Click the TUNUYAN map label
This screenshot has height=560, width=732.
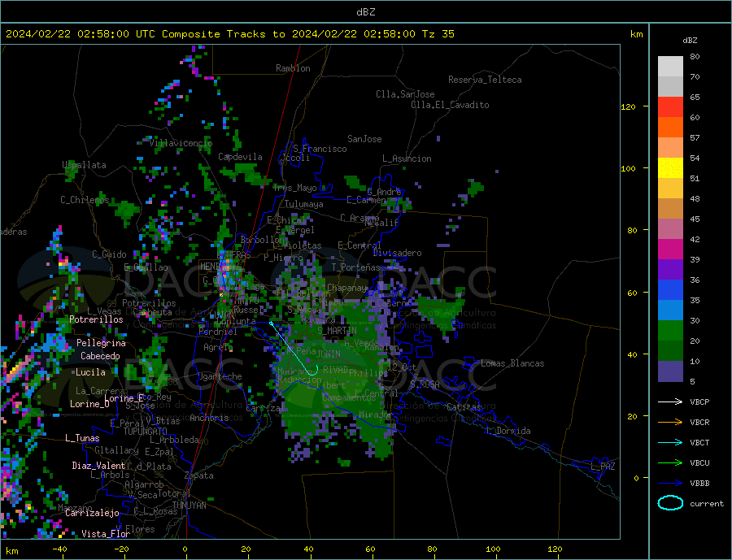pos(189,506)
